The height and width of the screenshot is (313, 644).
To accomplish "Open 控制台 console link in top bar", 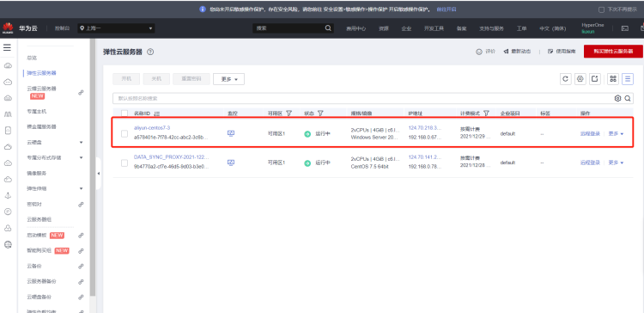I will 63,28.
